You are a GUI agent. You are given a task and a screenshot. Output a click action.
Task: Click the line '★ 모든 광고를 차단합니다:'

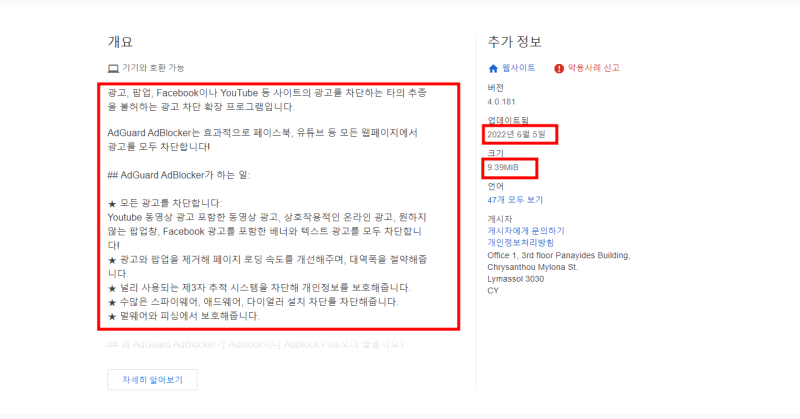[x=165, y=204]
